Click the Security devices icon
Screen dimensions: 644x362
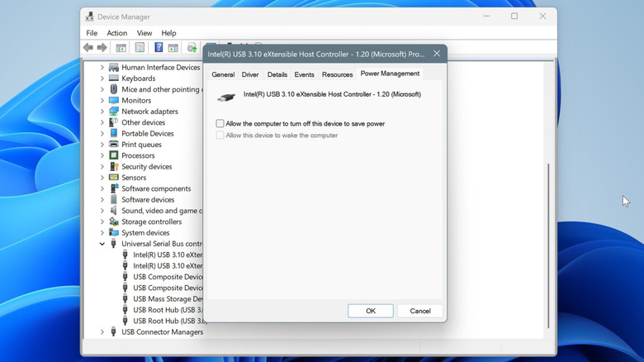(114, 167)
